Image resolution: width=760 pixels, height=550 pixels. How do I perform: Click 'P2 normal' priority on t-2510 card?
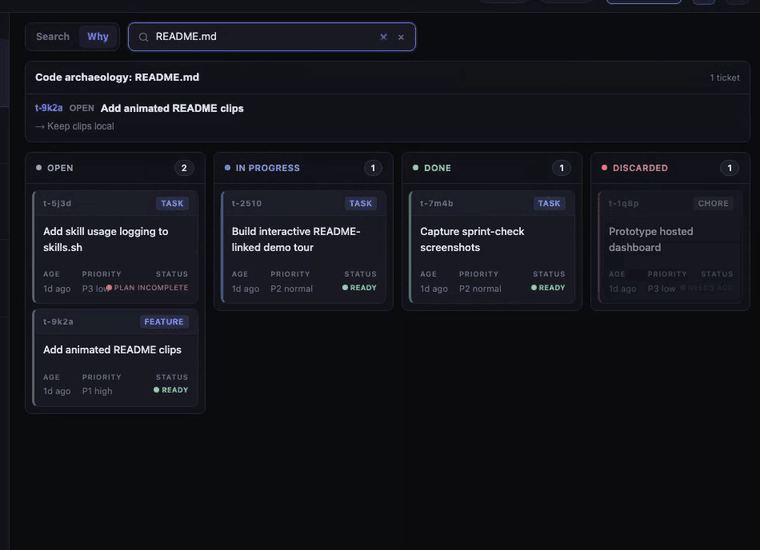point(291,289)
